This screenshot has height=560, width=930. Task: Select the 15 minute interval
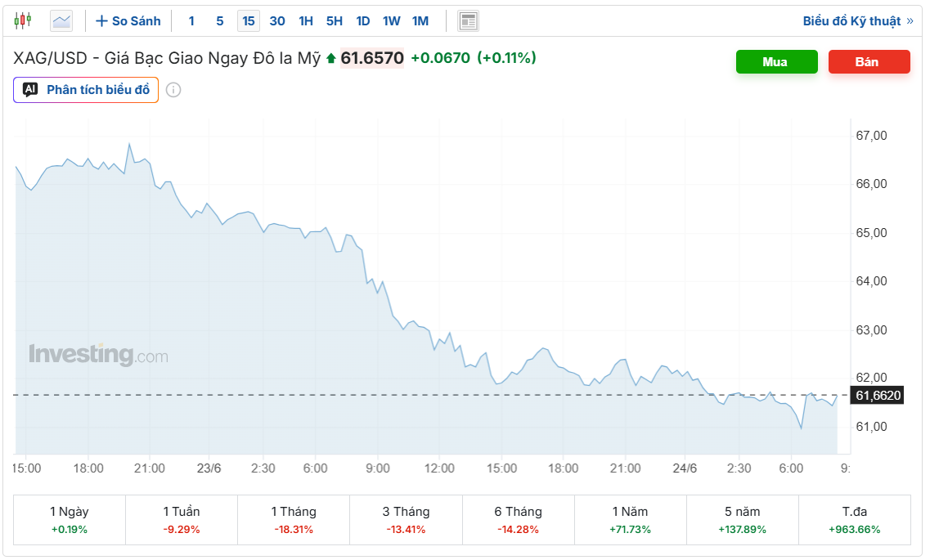point(249,21)
